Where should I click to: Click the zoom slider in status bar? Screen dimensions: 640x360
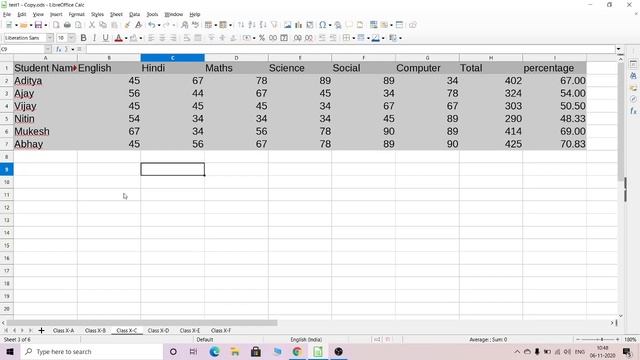(x=598, y=339)
